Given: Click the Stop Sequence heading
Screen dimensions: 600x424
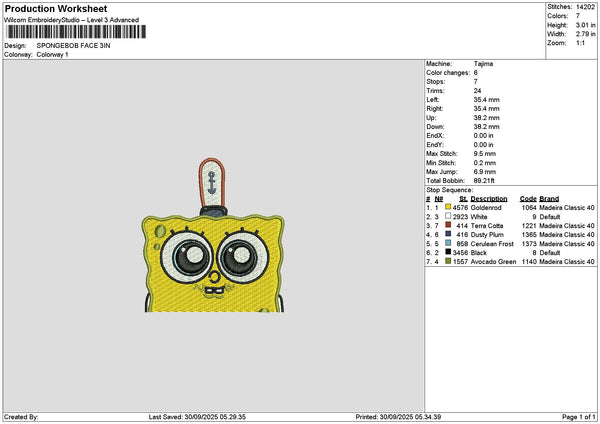Looking at the screenshot, I should point(450,190).
